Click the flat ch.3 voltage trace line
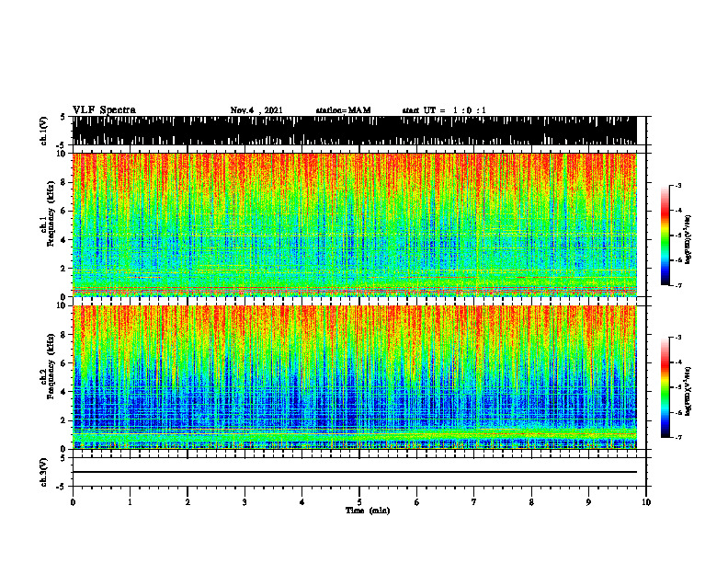The height and width of the screenshot is (563, 728). coord(355,472)
